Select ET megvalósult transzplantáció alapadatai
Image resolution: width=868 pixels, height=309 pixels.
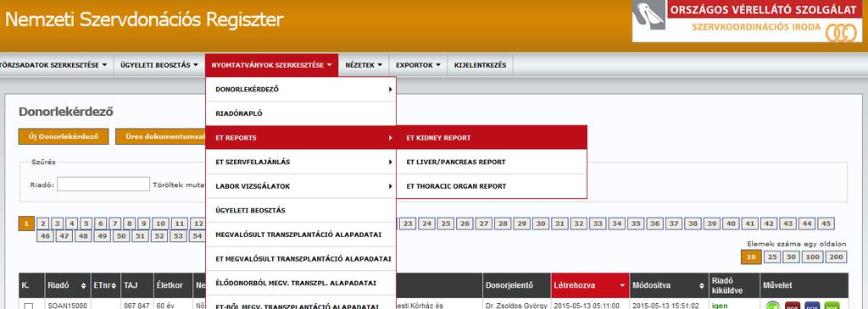[301, 259]
